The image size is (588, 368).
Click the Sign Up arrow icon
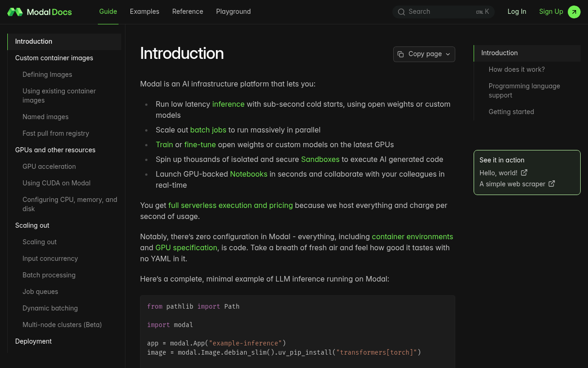click(574, 12)
